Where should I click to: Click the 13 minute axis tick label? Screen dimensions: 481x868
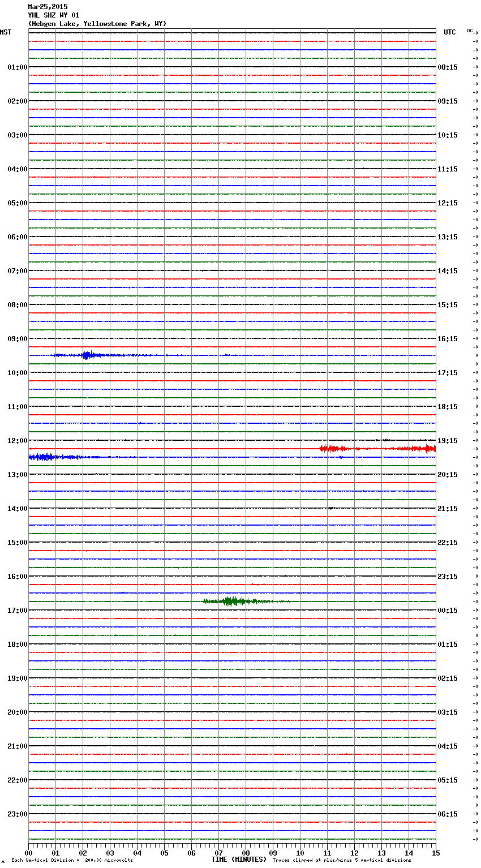coord(381,853)
